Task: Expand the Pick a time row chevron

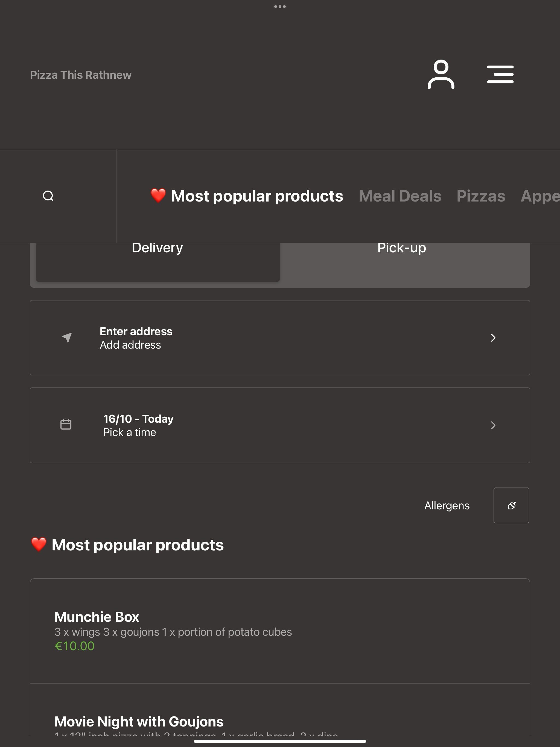Action: click(493, 425)
